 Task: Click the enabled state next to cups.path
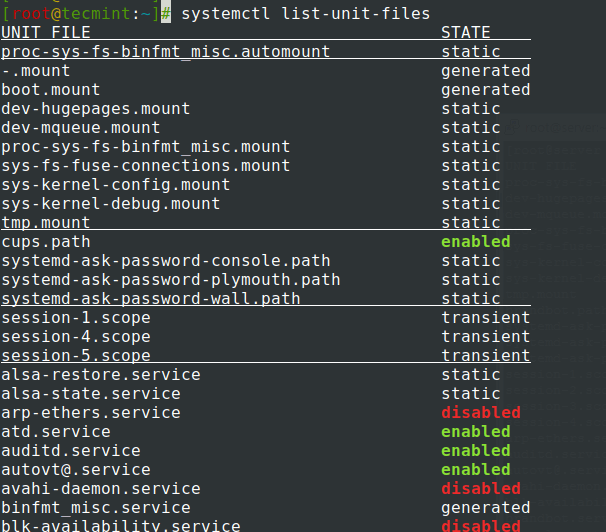(475, 242)
